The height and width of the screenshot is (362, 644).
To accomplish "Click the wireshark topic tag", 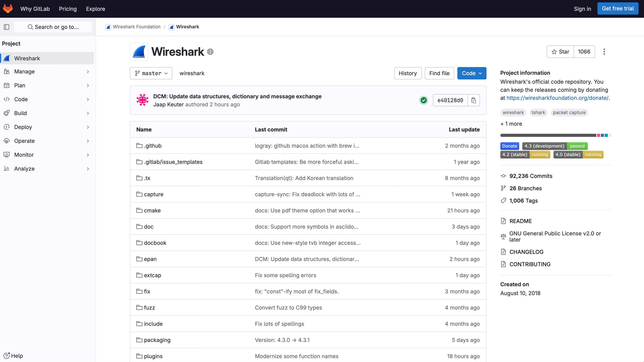I will point(513,113).
